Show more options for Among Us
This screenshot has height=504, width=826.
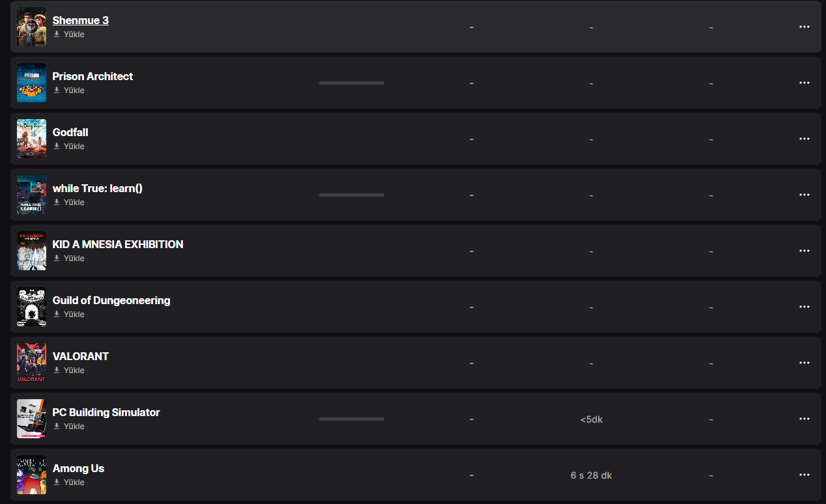pyautogui.click(x=804, y=475)
